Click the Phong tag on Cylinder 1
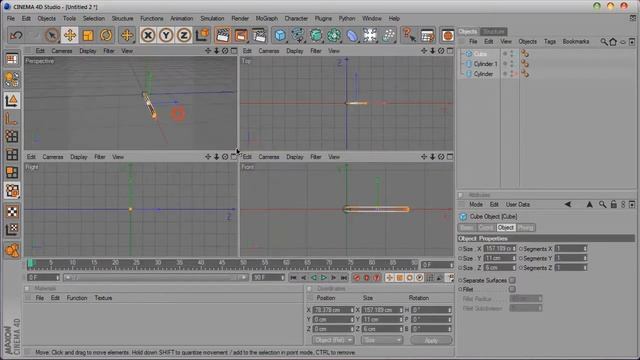 pos(525,64)
